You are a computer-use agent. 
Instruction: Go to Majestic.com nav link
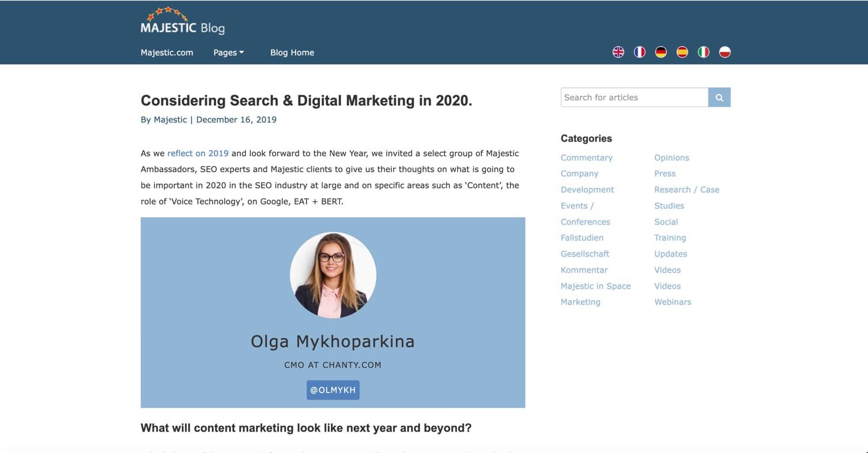(x=167, y=52)
